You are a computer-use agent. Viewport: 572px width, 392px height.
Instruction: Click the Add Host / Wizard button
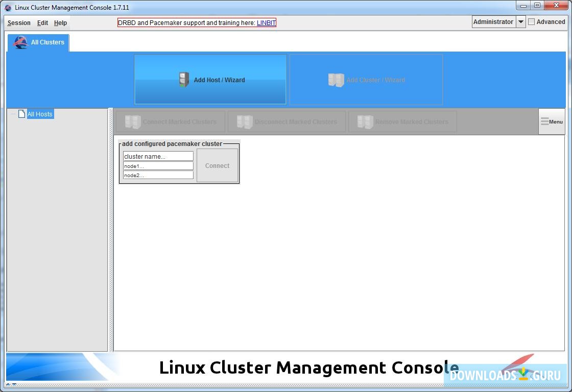pos(210,80)
